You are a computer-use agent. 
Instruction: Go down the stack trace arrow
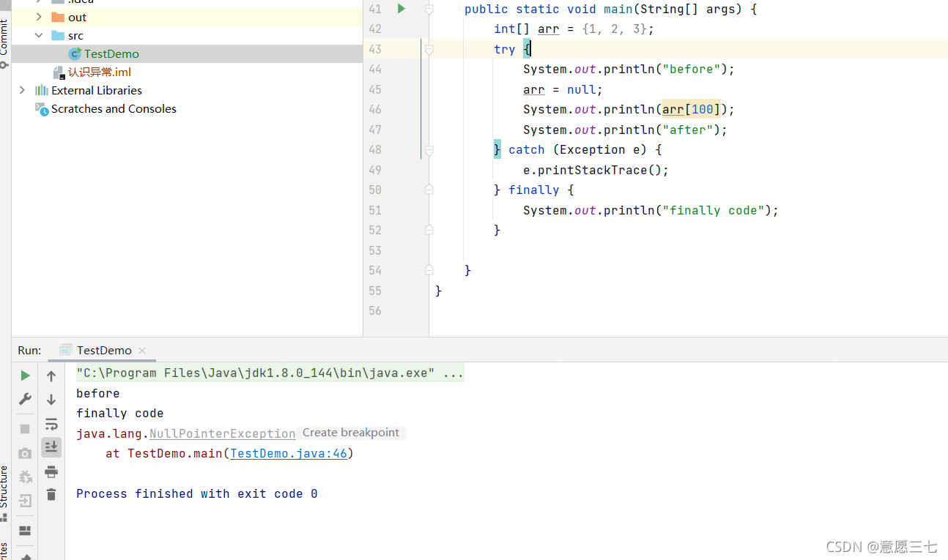pos(51,400)
